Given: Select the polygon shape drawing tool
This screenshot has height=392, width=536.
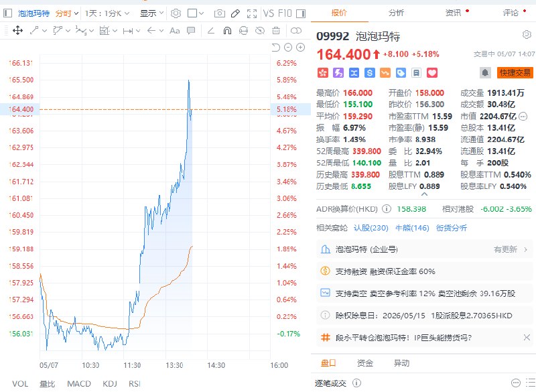Looking at the screenshot, I should click(58, 31).
